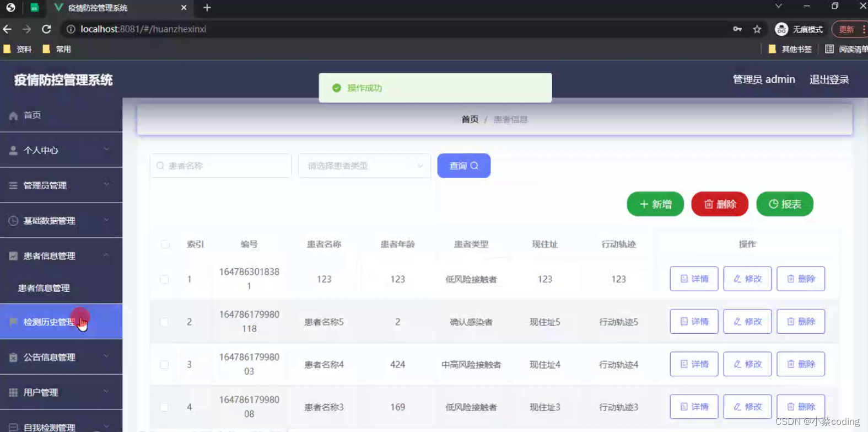The image size is (868, 432).
Task: Open the 请选择患者类型 dropdown
Action: (364, 166)
